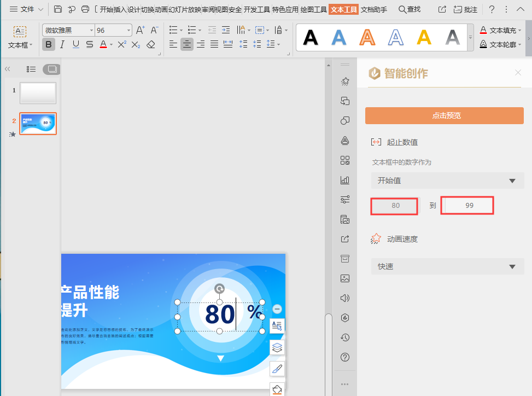The width and height of the screenshot is (532, 396).
Task: Click start value field 80
Action: 394,206
